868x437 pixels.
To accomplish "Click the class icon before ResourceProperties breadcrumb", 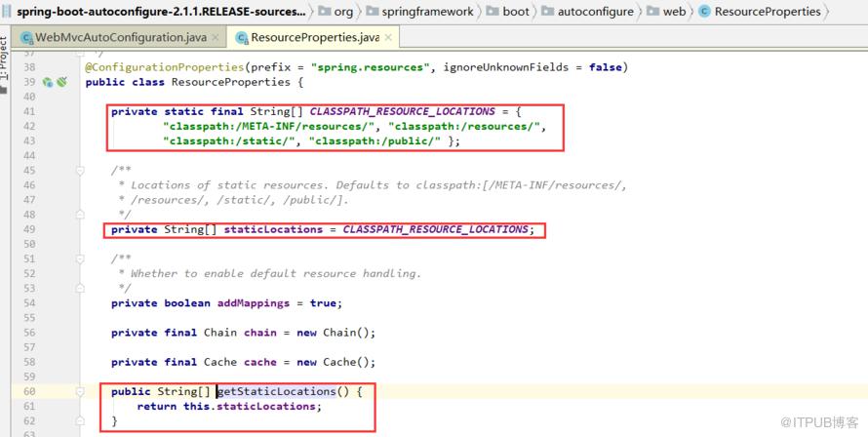I will coord(705,11).
